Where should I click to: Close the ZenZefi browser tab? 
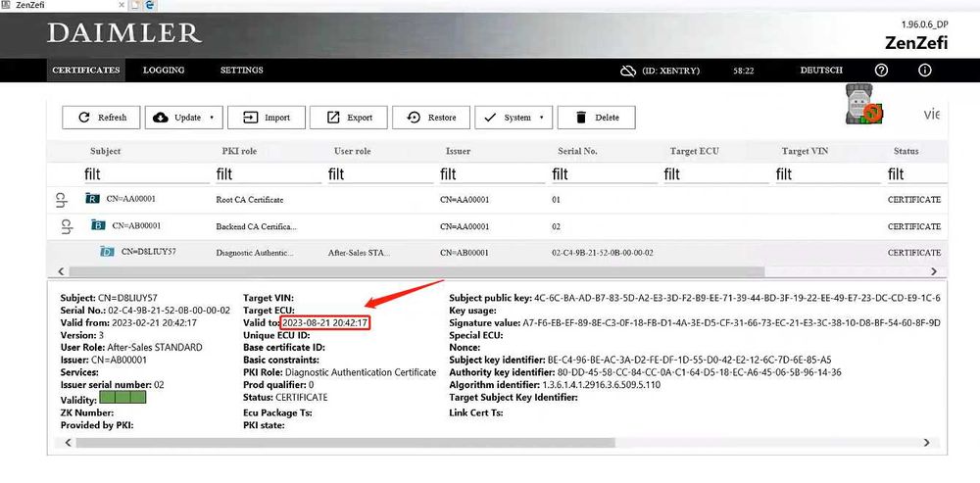pyautogui.click(x=122, y=5)
